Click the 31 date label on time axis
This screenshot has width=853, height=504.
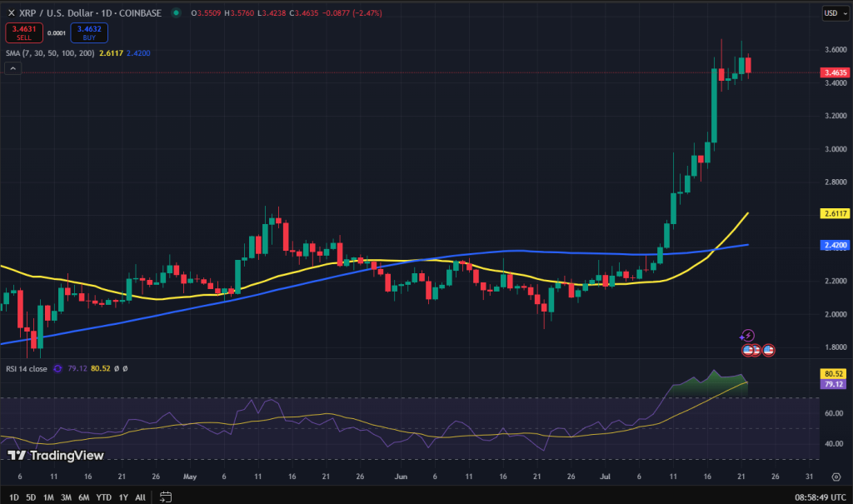tap(809, 477)
